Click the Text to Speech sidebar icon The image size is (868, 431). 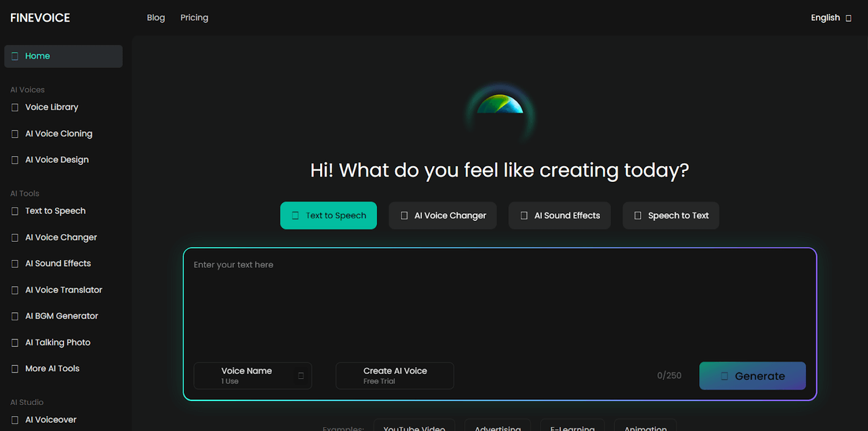pyautogui.click(x=15, y=211)
